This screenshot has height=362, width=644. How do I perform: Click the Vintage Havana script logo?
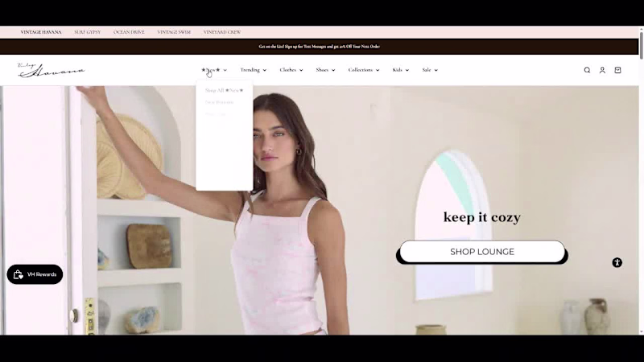pyautogui.click(x=52, y=70)
